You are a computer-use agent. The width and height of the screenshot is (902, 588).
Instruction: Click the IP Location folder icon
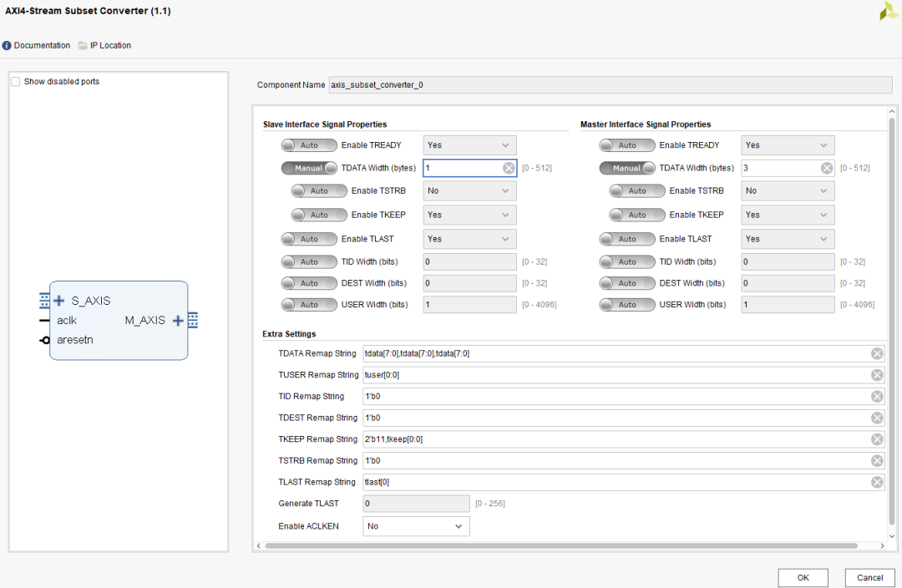click(83, 46)
